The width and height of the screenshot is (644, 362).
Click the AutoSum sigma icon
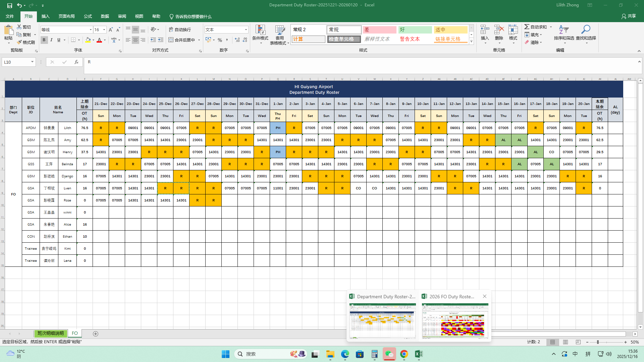point(527,27)
